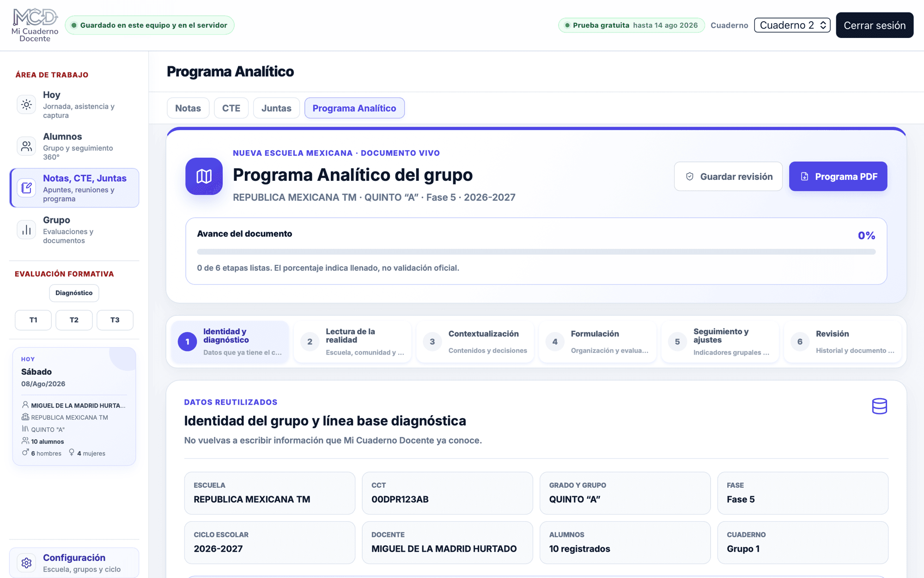The image size is (924, 578).
Task: Click the GRADO Y GRUPO card
Action: [625, 493]
